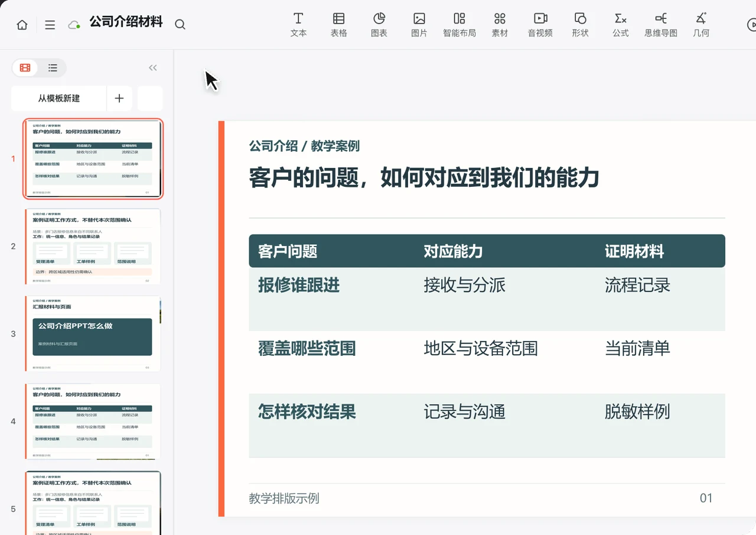This screenshot has height=535, width=756.
Task: Select slide 3 thumbnail
Action: [93, 334]
